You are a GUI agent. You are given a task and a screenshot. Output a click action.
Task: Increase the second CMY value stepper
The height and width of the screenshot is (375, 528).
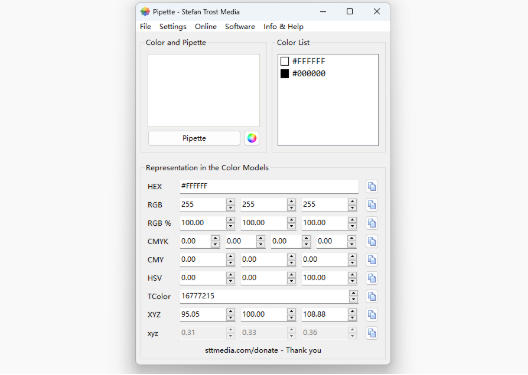[x=291, y=257]
